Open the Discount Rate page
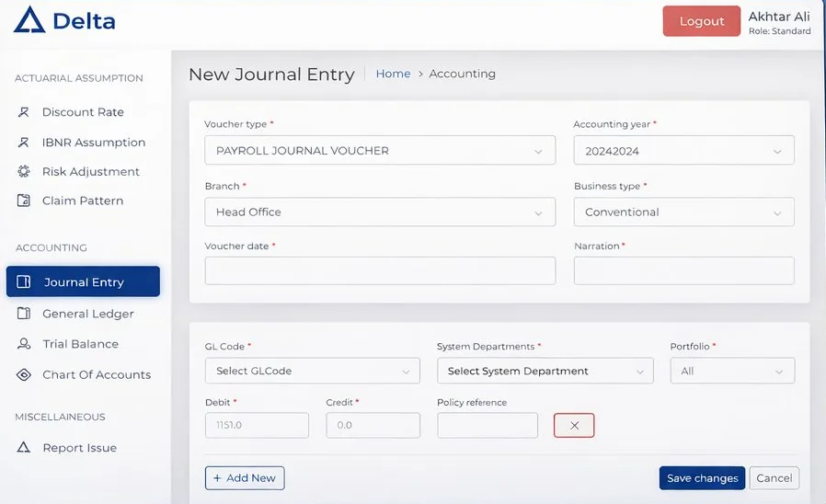 (83, 112)
